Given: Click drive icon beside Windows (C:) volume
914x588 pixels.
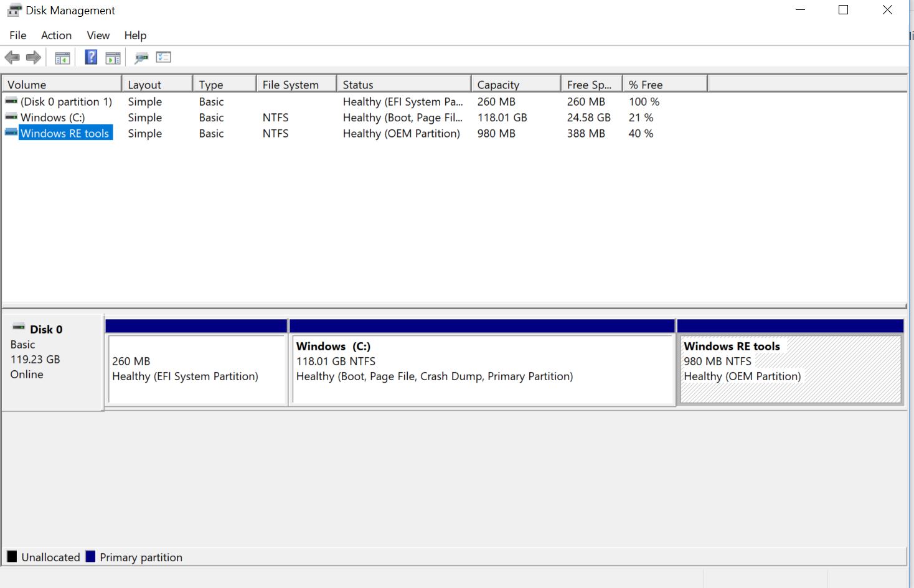Looking at the screenshot, I should (11, 116).
